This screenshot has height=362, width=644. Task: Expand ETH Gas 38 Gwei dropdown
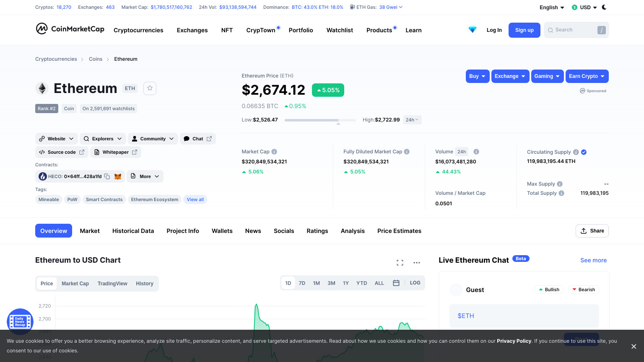click(391, 7)
